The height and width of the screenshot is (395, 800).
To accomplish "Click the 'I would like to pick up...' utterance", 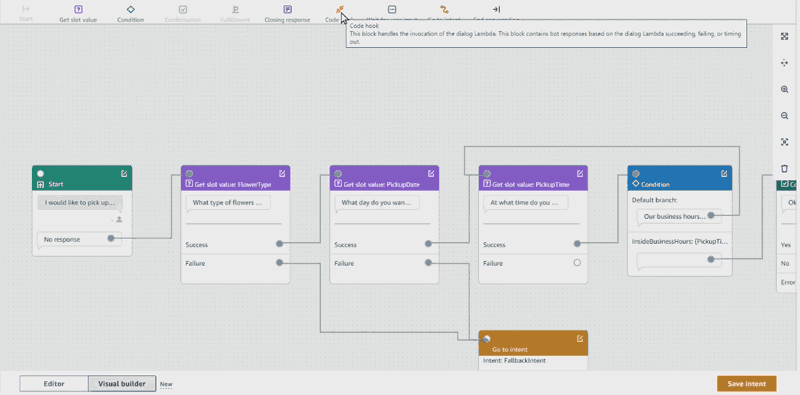I will [x=80, y=203].
